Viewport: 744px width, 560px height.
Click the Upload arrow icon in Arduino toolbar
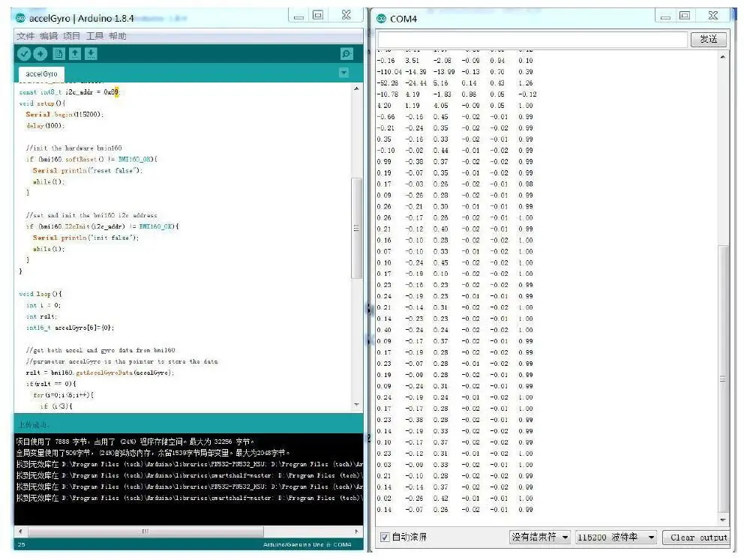[x=40, y=54]
